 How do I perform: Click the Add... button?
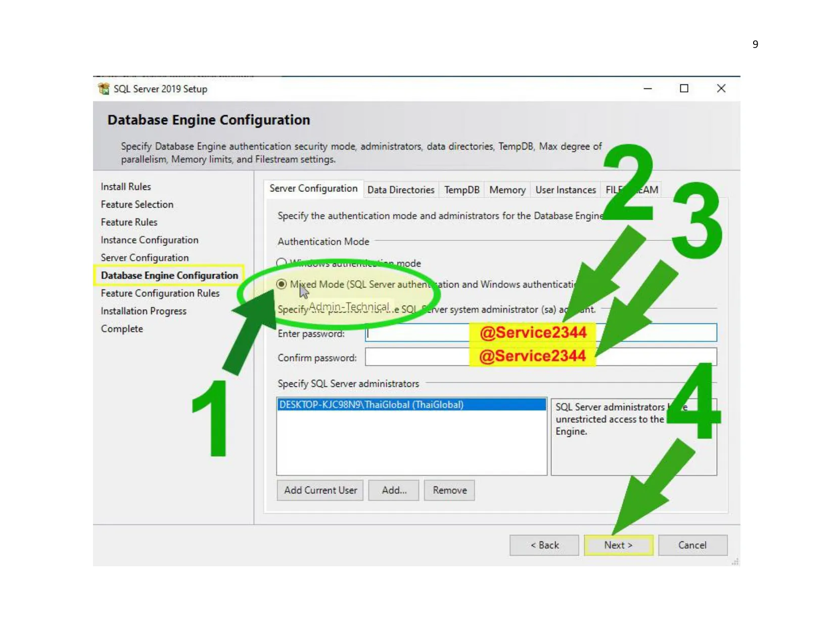394,490
